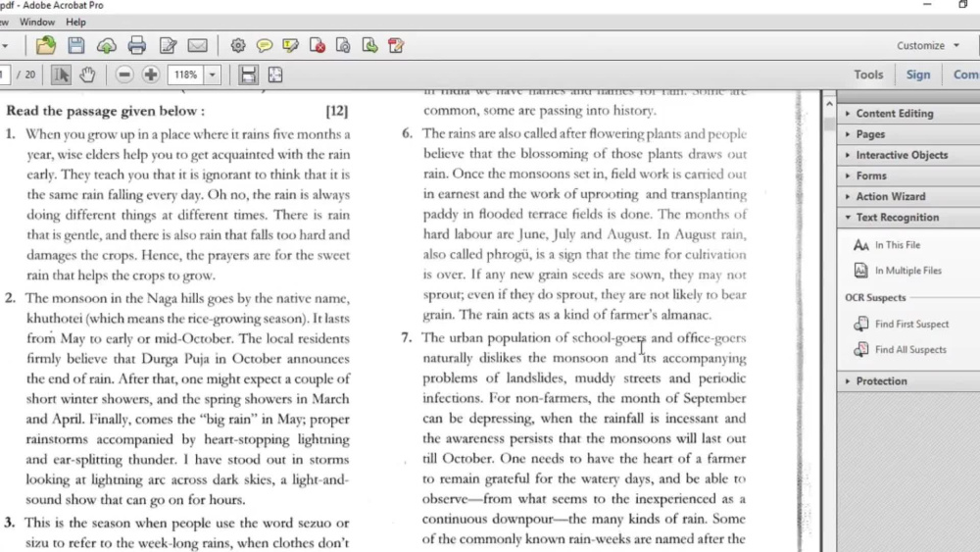The height and width of the screenshot is (552, 980).
Task: Switch to the Tools pane tab
Action: [868, 75]
